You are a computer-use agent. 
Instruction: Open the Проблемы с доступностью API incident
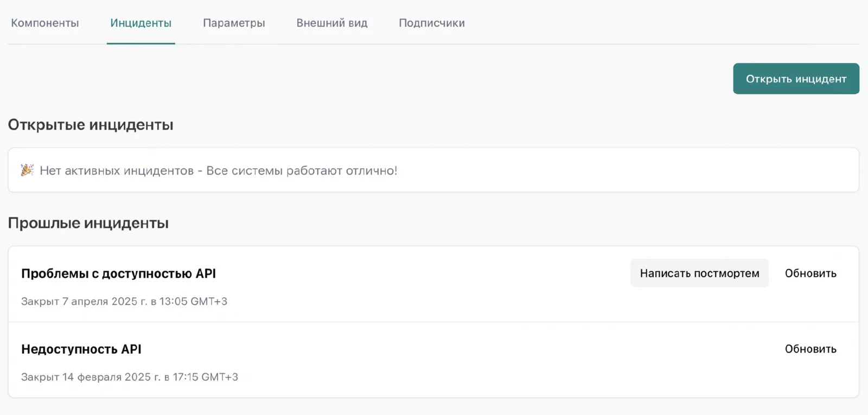tap(118, 273)
